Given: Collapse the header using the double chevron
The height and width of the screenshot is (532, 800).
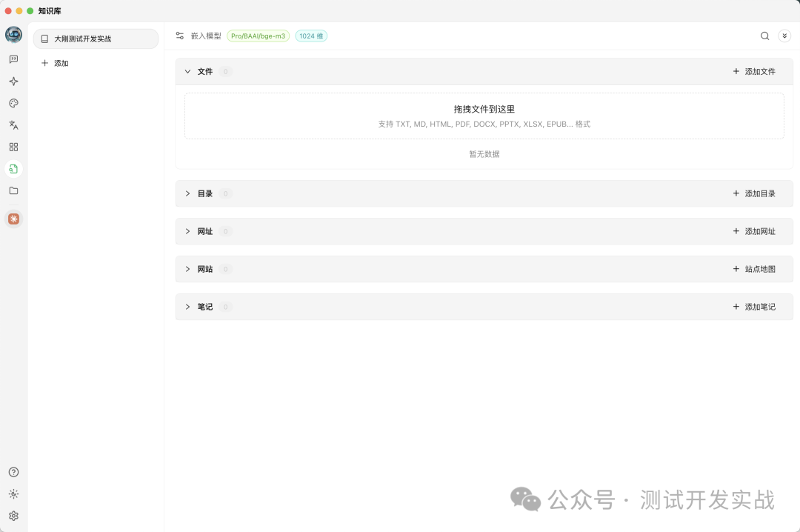Looking at the screenshot, I should 784,36.
